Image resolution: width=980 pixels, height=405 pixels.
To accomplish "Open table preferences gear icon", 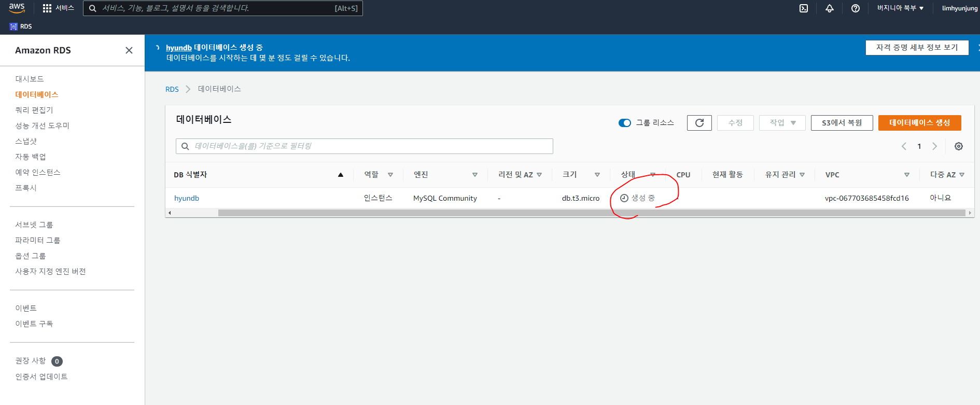I will 959,146.
